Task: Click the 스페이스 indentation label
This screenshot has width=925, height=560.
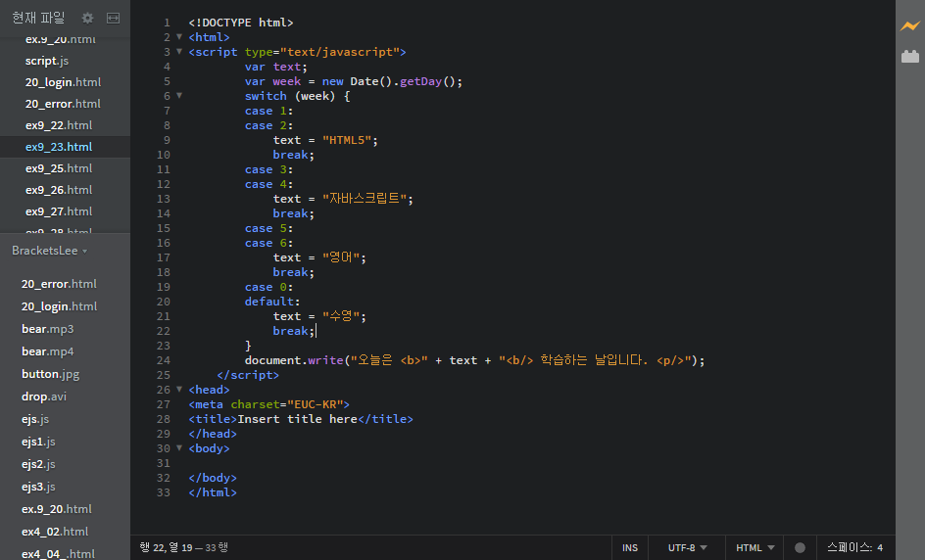Action: click(851, 547)
